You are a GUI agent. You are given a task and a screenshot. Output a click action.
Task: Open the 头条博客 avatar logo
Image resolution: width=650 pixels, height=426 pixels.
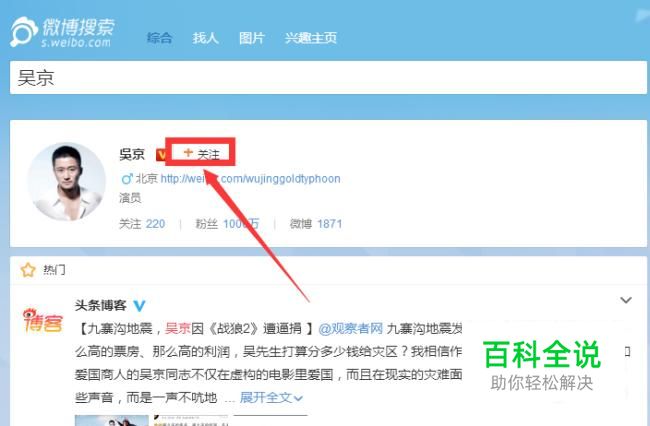click(x=43, y=320)
